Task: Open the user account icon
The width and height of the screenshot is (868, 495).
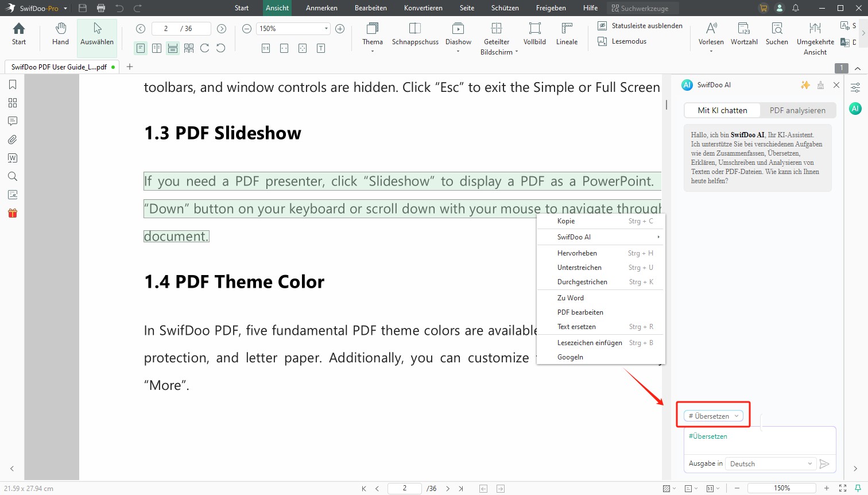Action: (x=780, y=8)
